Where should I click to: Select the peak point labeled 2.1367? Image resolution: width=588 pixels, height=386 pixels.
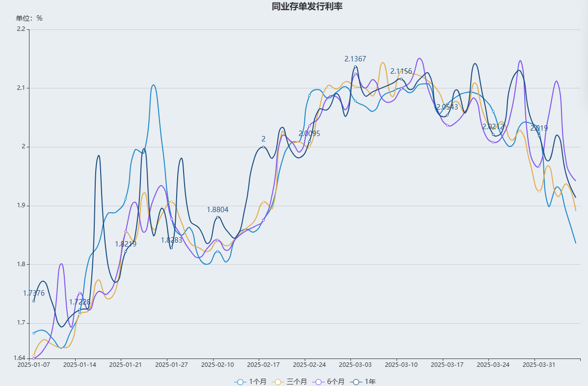click(355, 67)
